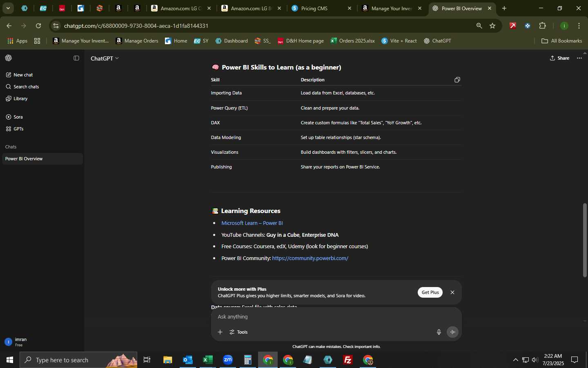The image size is (588, 368).
Task: Open Excel from the taskbar
Action: (208, 360)
